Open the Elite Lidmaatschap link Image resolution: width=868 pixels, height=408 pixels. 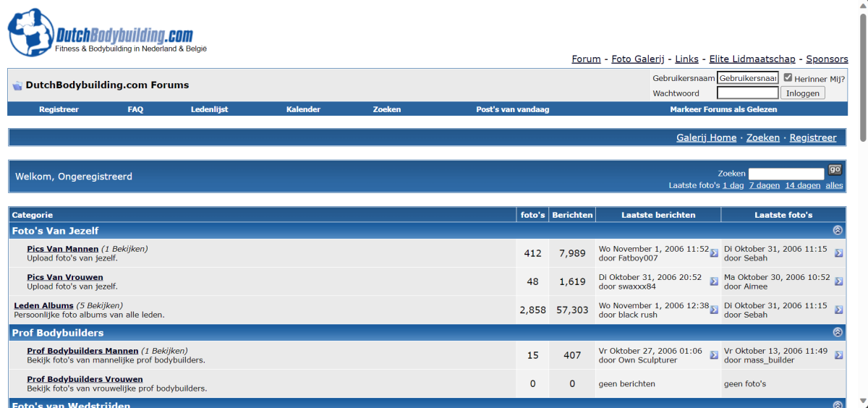click(752, 59)
